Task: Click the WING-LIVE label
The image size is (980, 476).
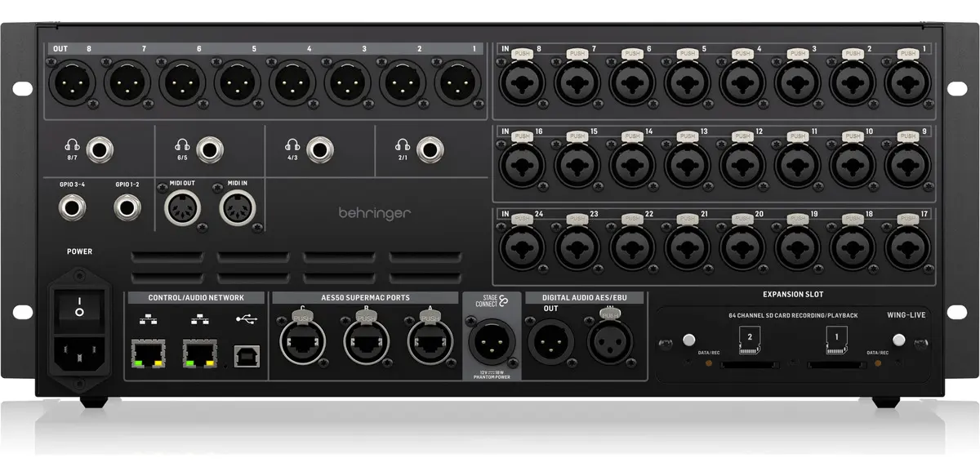Action: (x=906, y=314)
